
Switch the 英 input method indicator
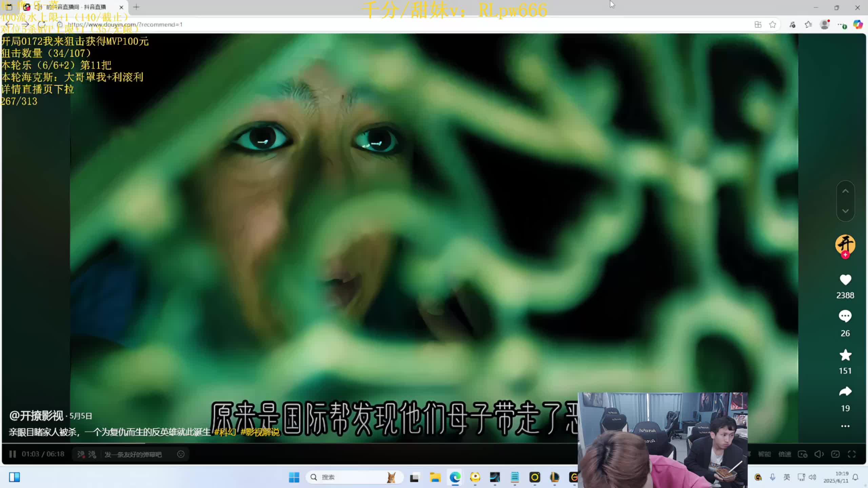coord(787,477)
